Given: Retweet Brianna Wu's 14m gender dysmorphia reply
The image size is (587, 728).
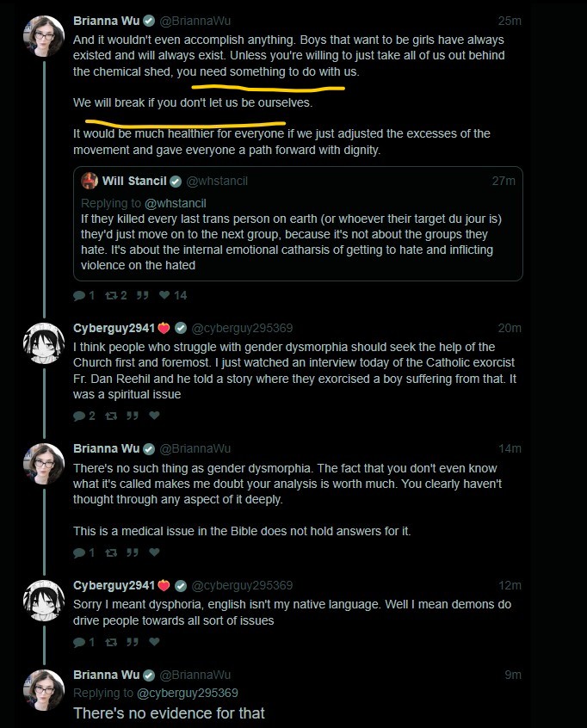Looking at the screenshot, I should tap(111, 552).
